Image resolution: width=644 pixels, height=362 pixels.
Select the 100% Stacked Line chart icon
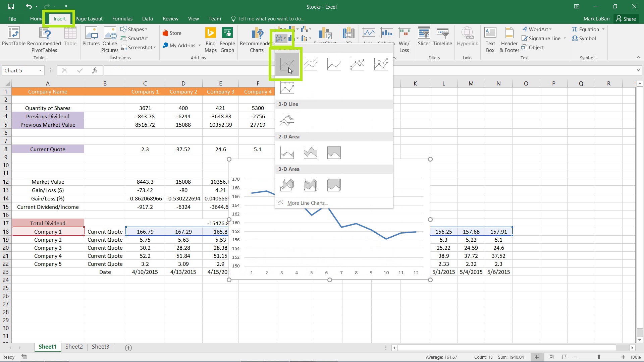click(x=333, y=63)
